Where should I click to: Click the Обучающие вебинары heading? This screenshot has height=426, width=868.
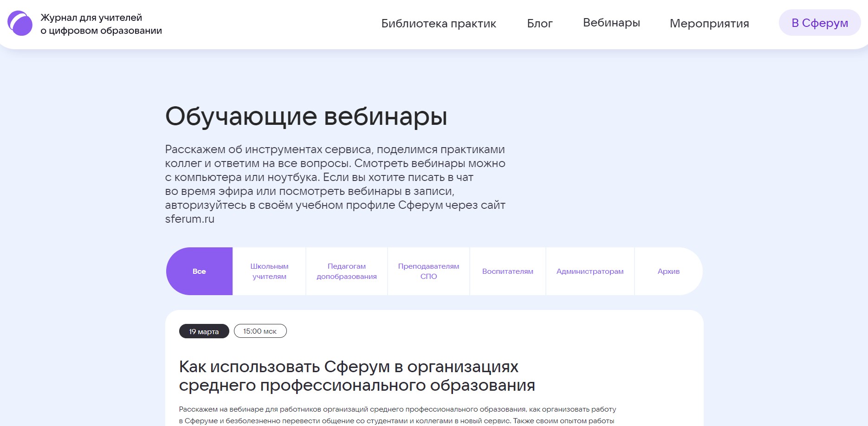coord(306,116)
